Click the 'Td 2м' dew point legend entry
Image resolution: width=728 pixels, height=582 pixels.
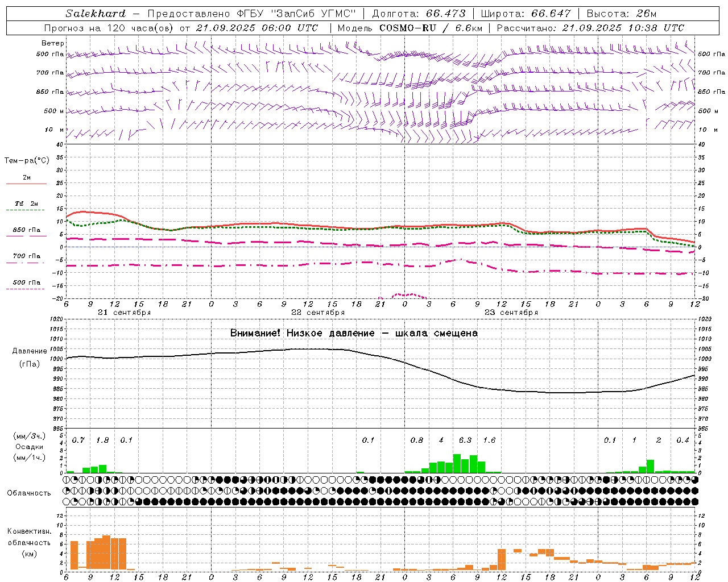tap(26, 203)
